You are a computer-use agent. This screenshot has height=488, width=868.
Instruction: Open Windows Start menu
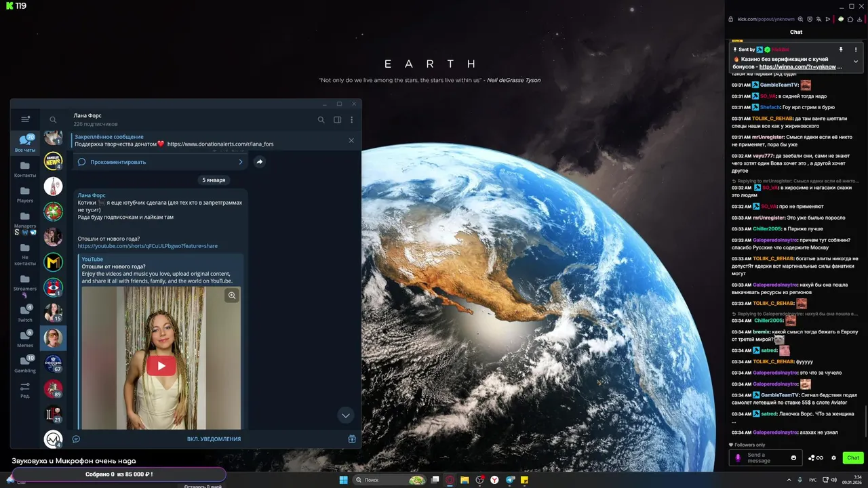[x=343, y=480]
